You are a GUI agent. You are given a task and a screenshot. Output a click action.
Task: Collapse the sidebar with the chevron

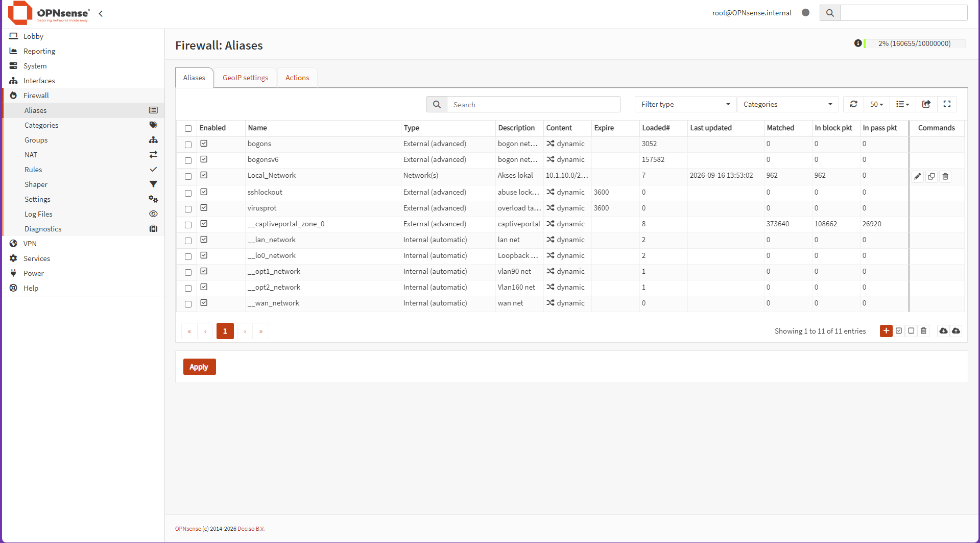pyautogui.click(x=101, y=14)
